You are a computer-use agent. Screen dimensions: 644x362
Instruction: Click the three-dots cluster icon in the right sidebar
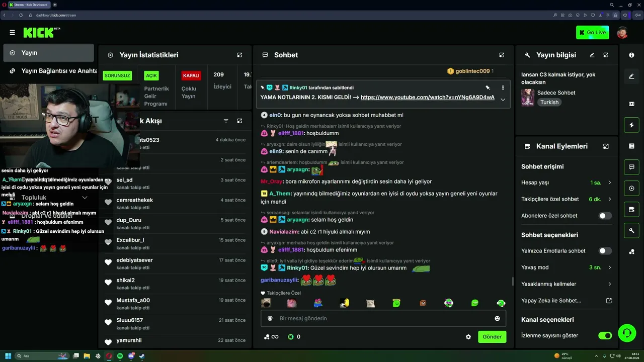coord(631,251)
